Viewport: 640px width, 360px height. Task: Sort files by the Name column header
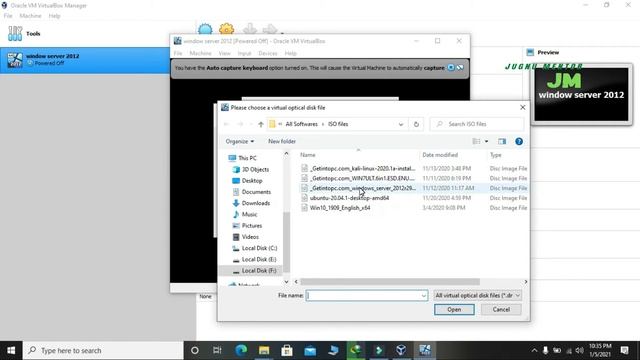pos(308,155)
